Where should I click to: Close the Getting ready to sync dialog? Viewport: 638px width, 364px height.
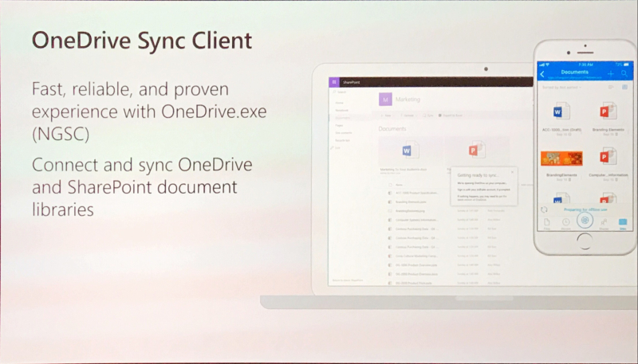click(x=512, y=172)
